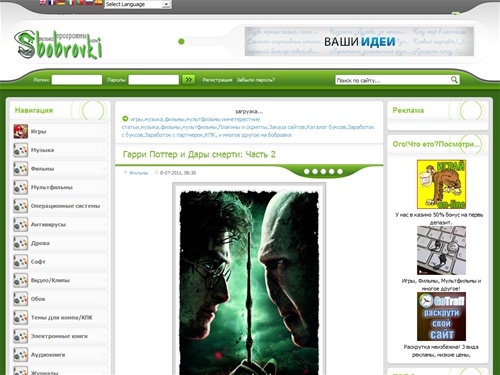The image size is (500, 375).
Task: Select the Russian flag icon
Action: [x=89, y=2]
